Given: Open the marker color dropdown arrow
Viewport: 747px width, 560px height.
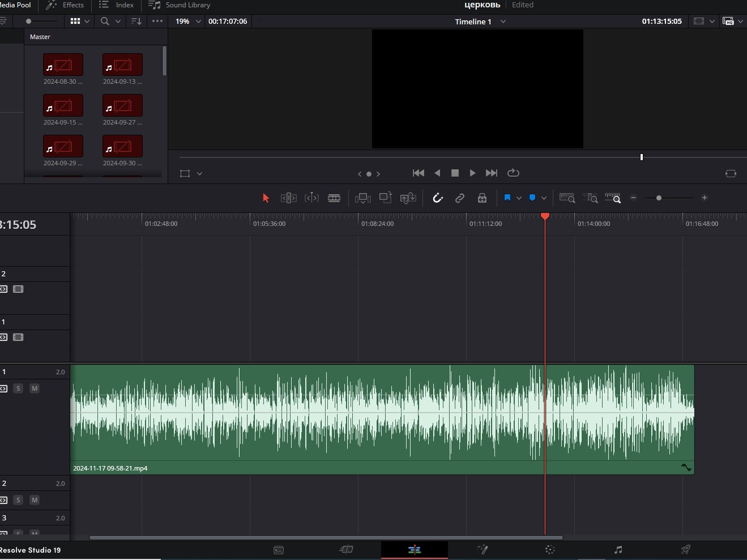Looking at the screenshot, I should point(544,198).
